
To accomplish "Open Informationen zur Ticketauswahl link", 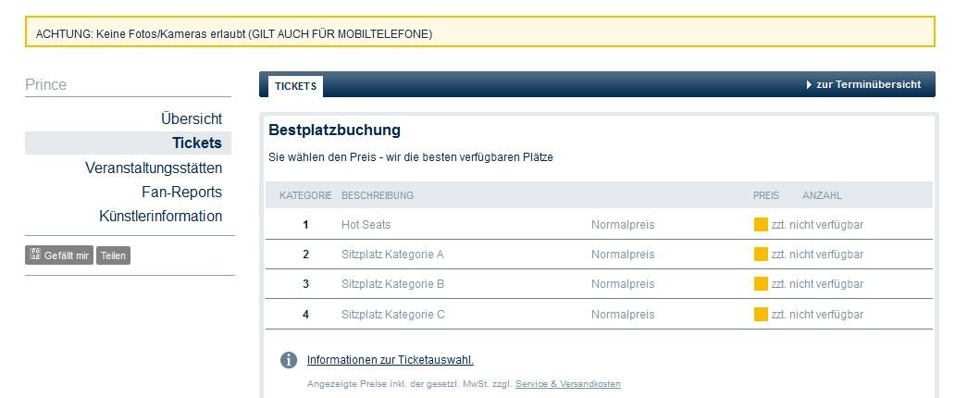I will (x=390, y=360).
